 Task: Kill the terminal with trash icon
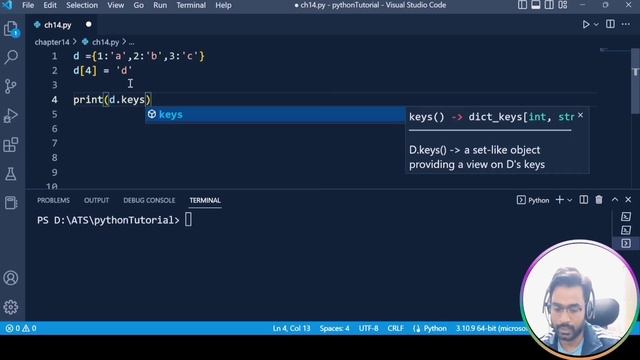(x=599, y=200)
